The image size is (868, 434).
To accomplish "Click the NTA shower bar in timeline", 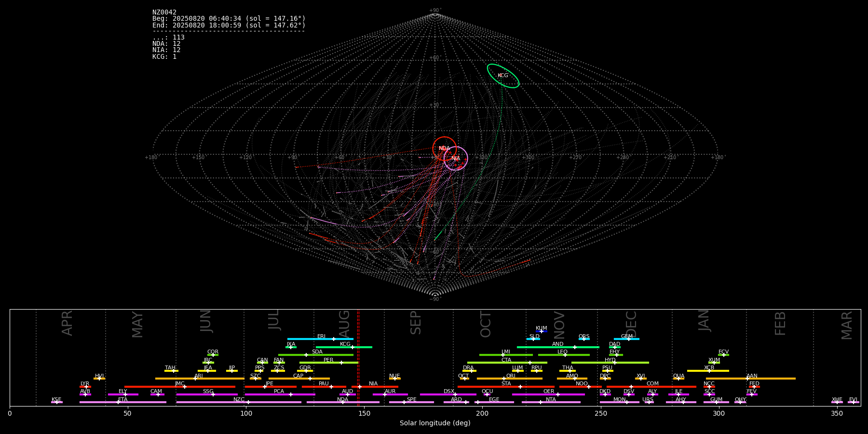I will click(x=551, y=402).
